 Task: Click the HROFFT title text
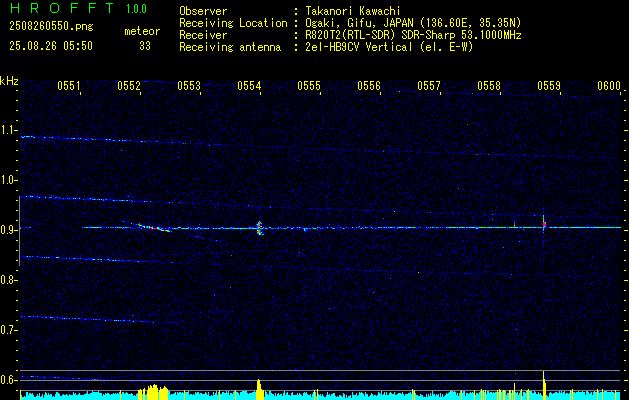(x=63, y=8)
